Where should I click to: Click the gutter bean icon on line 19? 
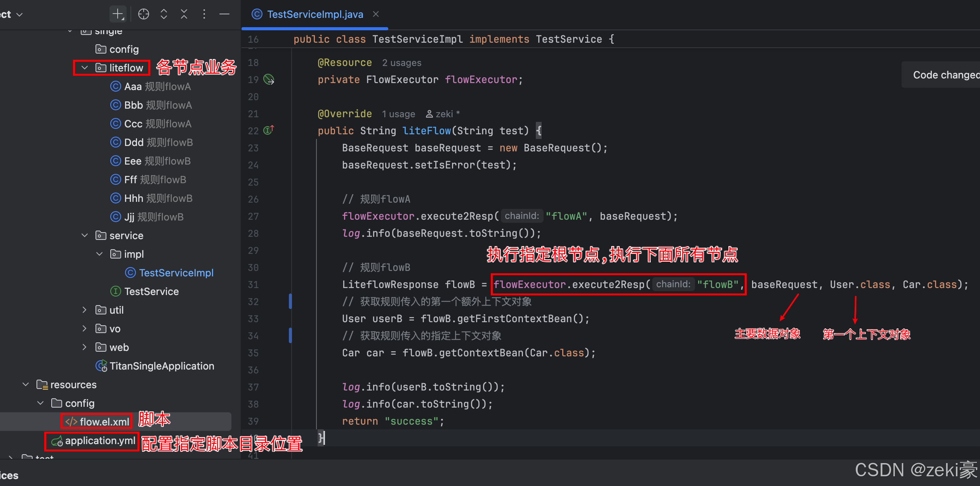[x=269, y=80]
